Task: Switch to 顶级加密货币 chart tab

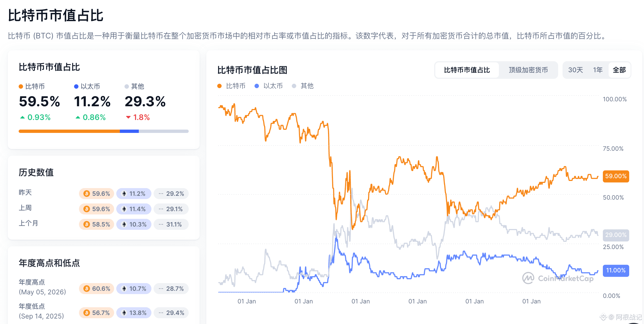Action: [528, 70]
